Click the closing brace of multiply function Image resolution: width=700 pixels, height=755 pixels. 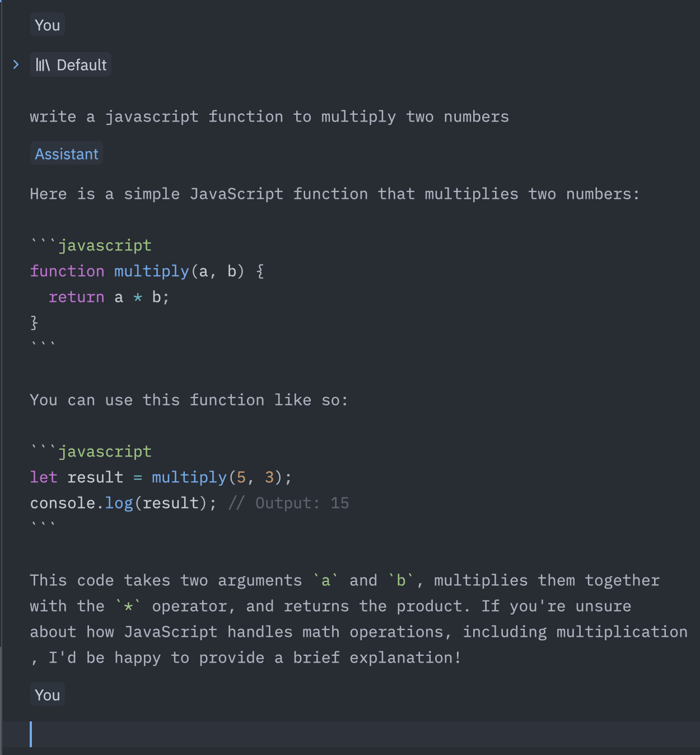point(34,323)
